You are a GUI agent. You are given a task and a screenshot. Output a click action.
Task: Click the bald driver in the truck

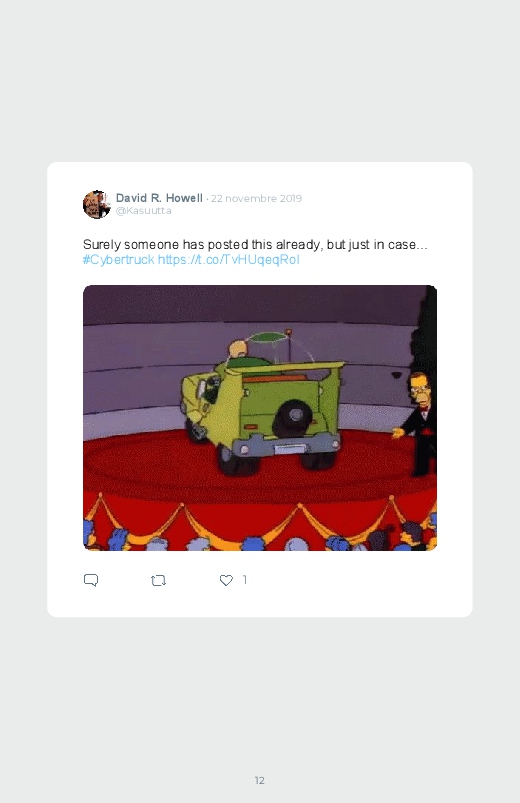tap(238, 351)
